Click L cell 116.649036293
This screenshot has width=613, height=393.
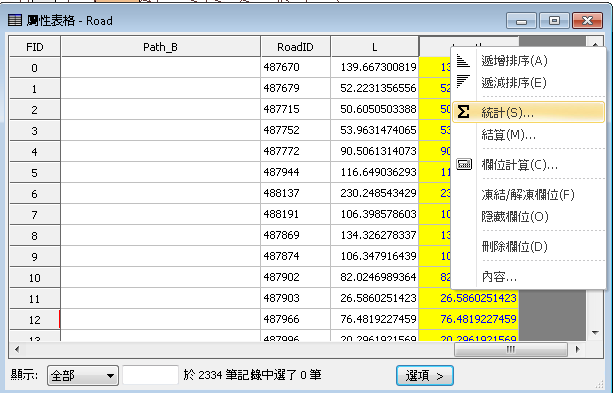coord(375,172)
